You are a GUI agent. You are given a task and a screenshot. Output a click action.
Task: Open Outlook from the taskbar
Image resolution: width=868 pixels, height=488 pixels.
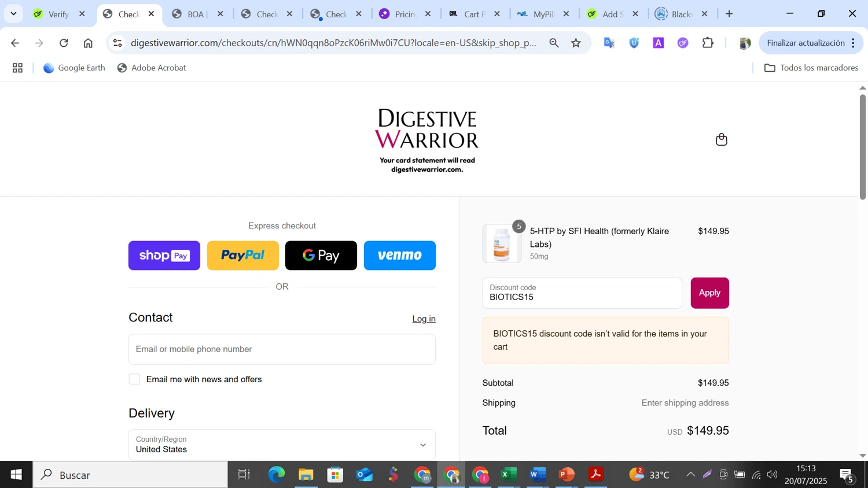364,475
